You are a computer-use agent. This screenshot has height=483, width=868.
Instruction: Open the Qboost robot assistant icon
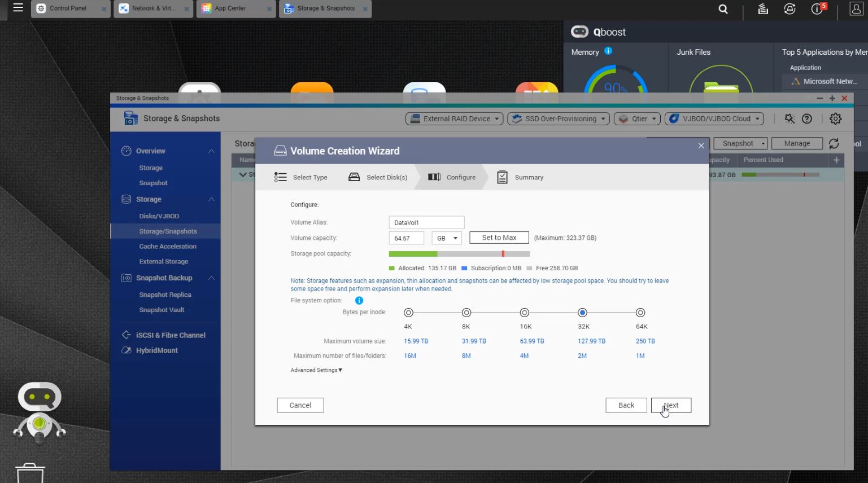39,412
